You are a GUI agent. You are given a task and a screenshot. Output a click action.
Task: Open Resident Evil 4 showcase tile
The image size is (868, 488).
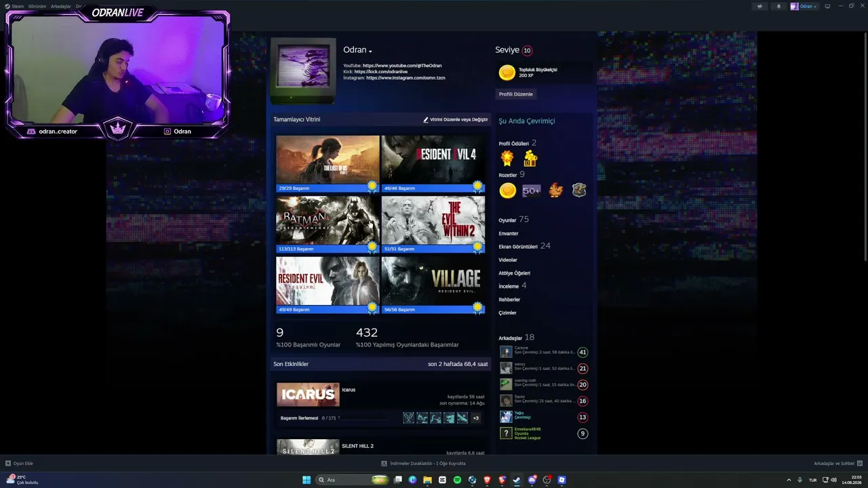[x=433, y=164]
